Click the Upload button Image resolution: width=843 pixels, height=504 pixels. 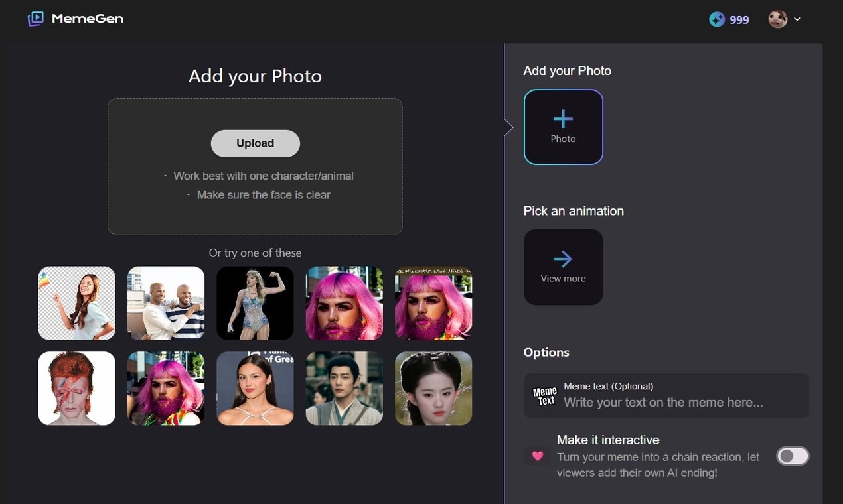(256, 143)
